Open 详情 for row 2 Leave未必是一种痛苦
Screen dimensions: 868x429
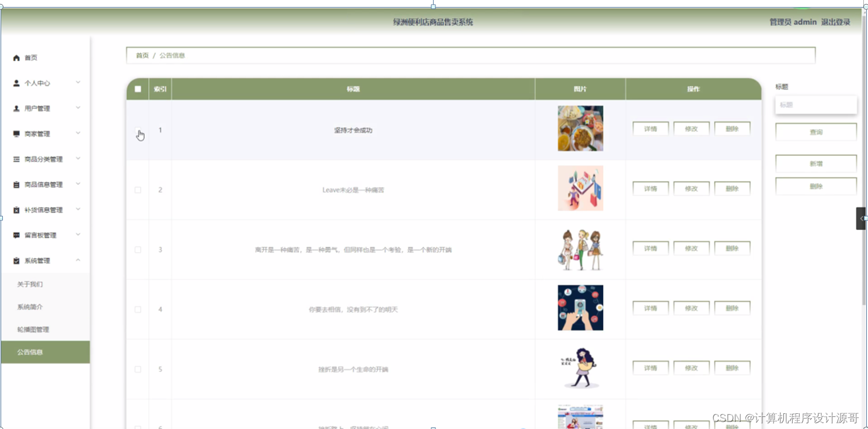click(651, 189)
